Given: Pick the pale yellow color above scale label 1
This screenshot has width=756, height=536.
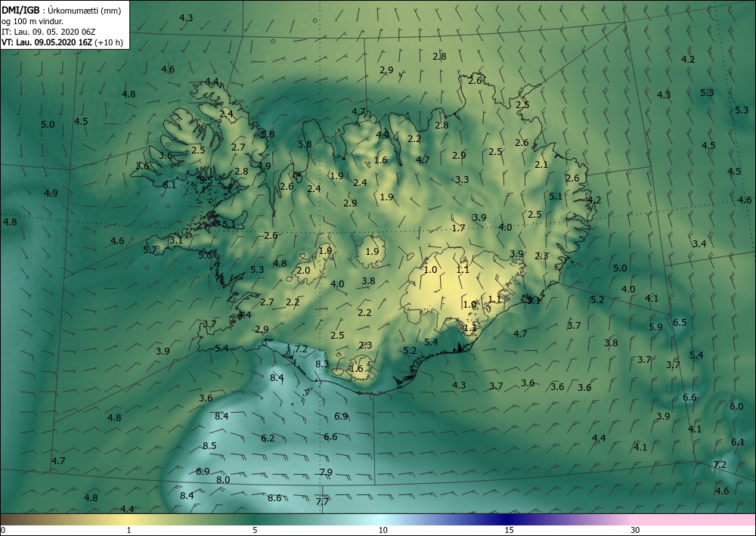Looking at the screenshot, I should coord(129,519).
